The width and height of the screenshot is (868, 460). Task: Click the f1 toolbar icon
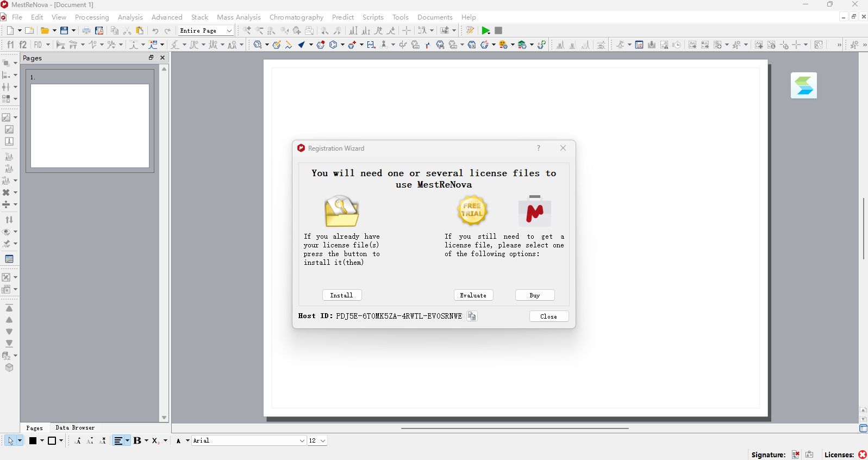pos(10,45)
